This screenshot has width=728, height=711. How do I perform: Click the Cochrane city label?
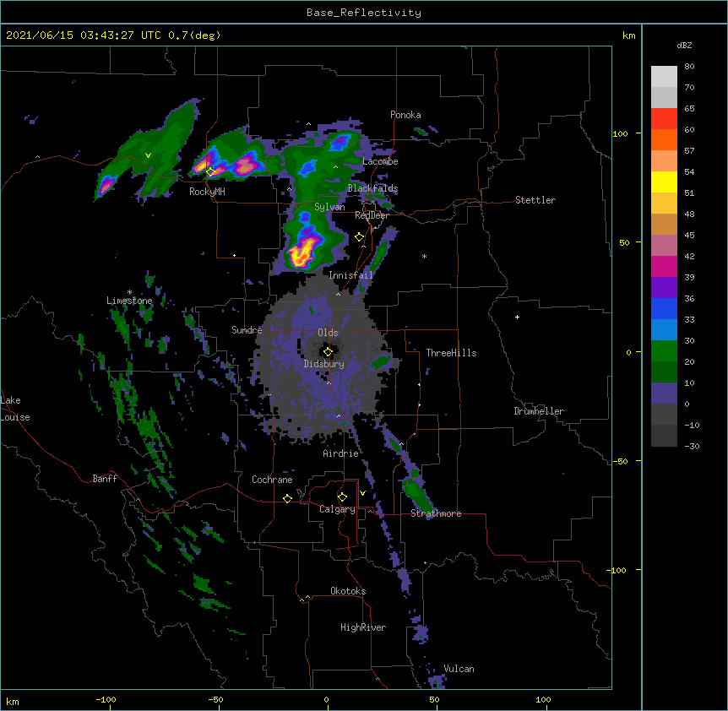(272, 480)
